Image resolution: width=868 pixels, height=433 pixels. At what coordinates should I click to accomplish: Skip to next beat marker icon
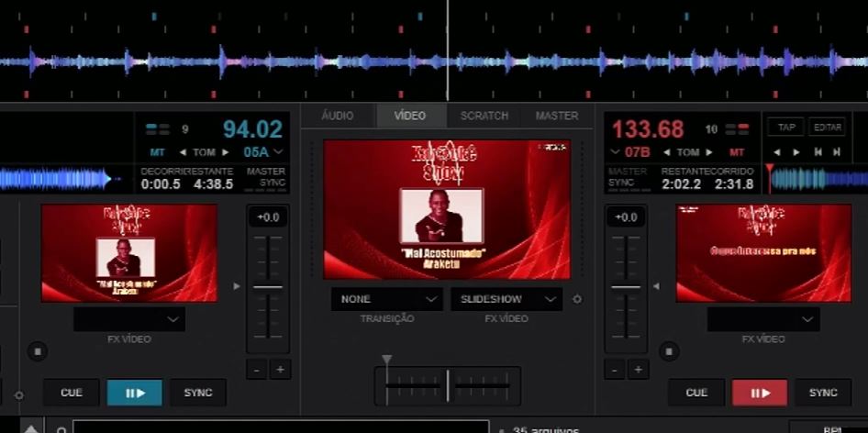837,152
